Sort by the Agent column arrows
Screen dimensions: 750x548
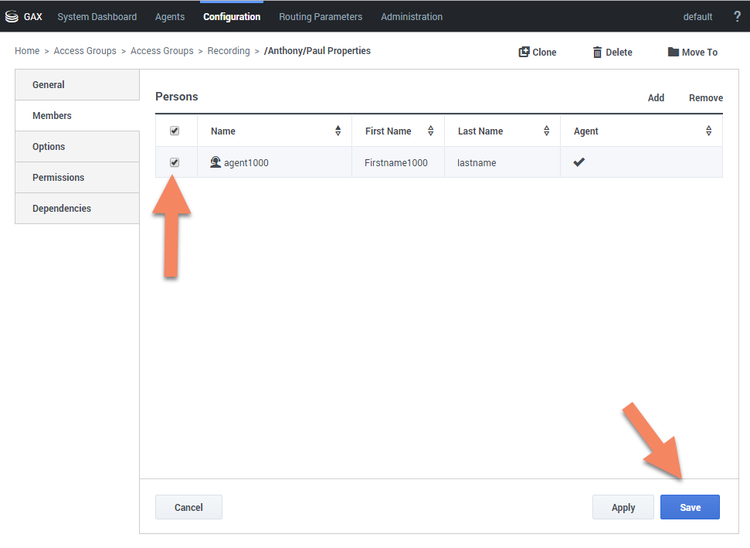click(709, 131)
